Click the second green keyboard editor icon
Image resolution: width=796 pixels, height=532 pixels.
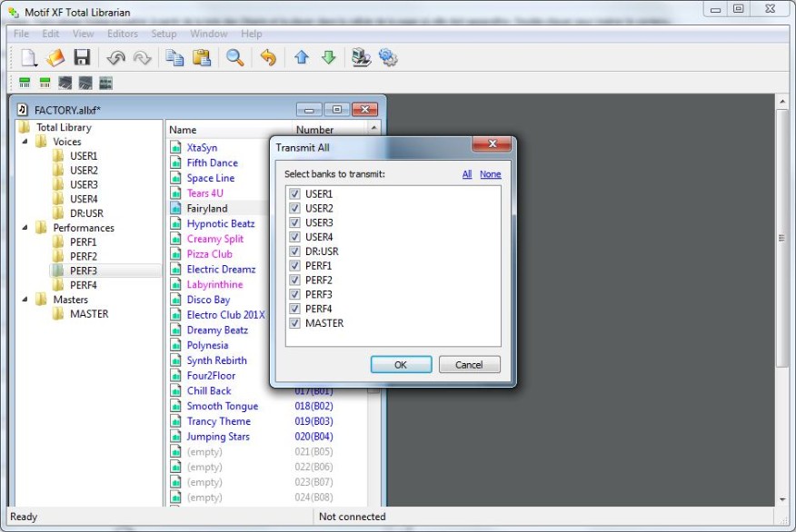(x=45, y=83)
